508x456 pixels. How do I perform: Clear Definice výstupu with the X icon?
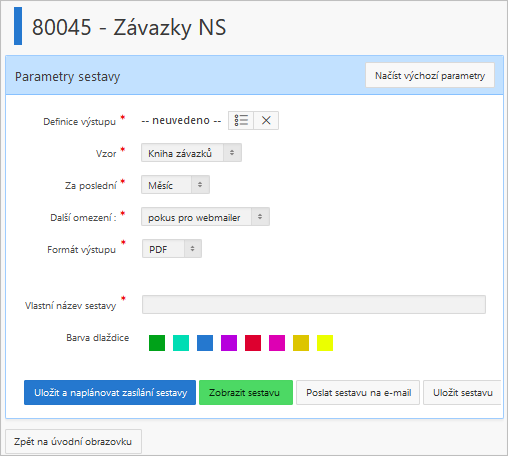266,120
